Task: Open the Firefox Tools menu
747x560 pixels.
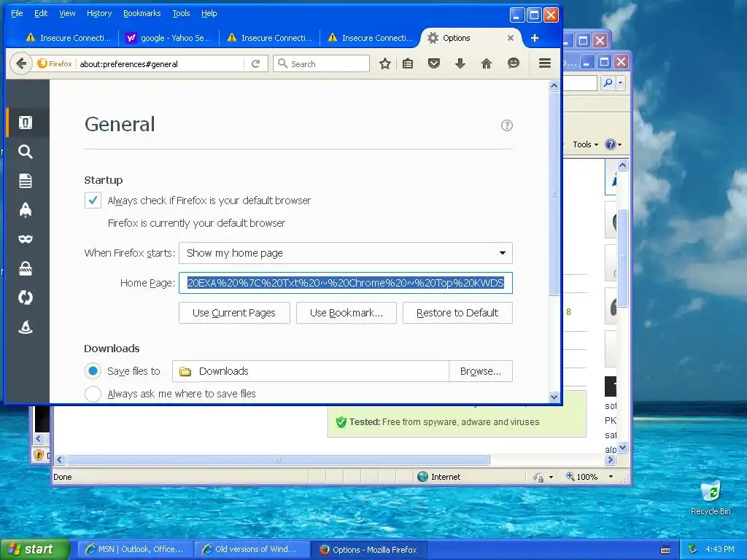Action: tap(181, 13)
